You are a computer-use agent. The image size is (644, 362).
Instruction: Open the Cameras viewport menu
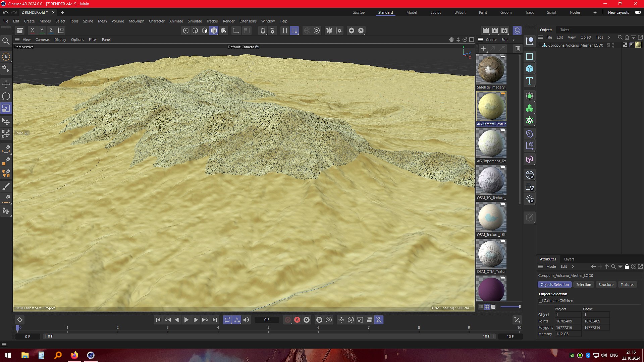point(42,40)
